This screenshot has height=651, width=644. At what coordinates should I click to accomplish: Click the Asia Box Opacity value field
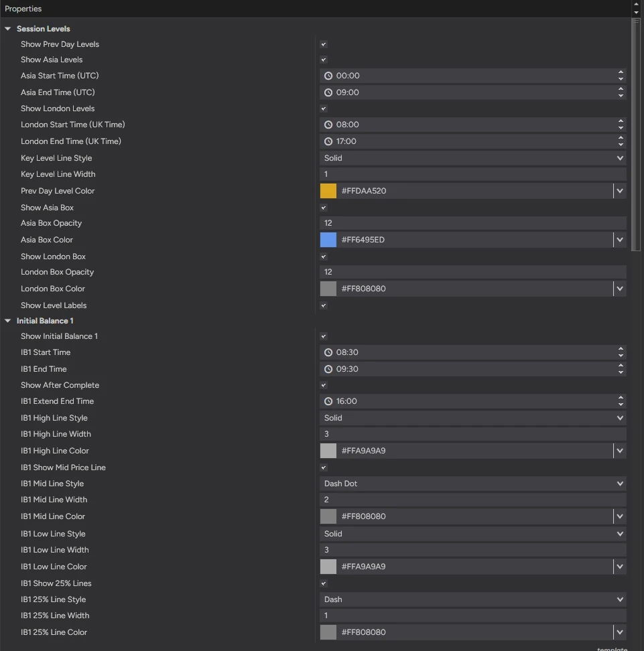tap(473, 223)
